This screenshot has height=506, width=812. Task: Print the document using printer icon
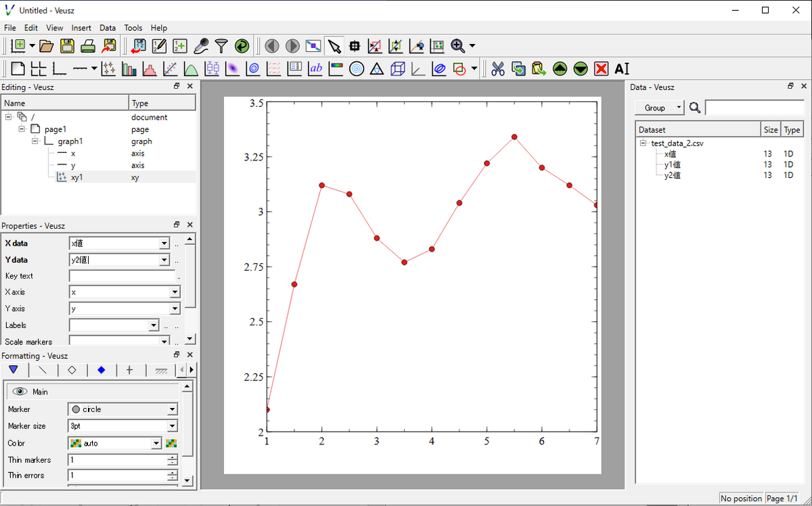tap(88, 46)
